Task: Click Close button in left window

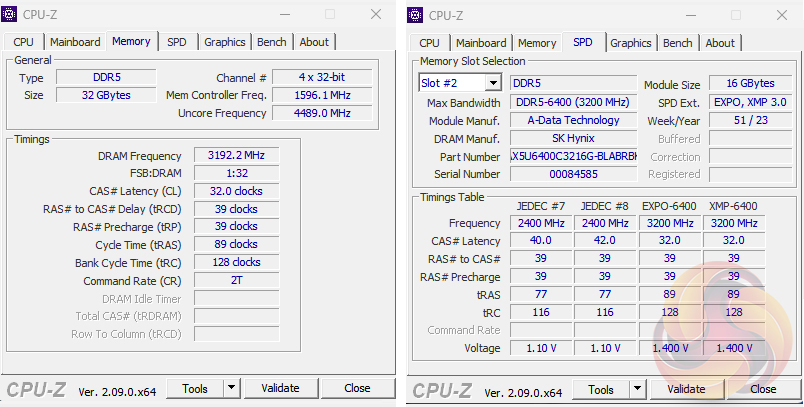Action: 357,389
